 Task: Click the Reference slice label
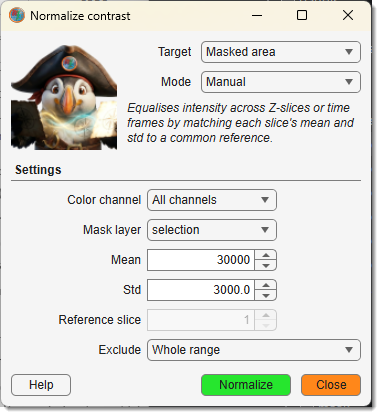click(100, 320)
